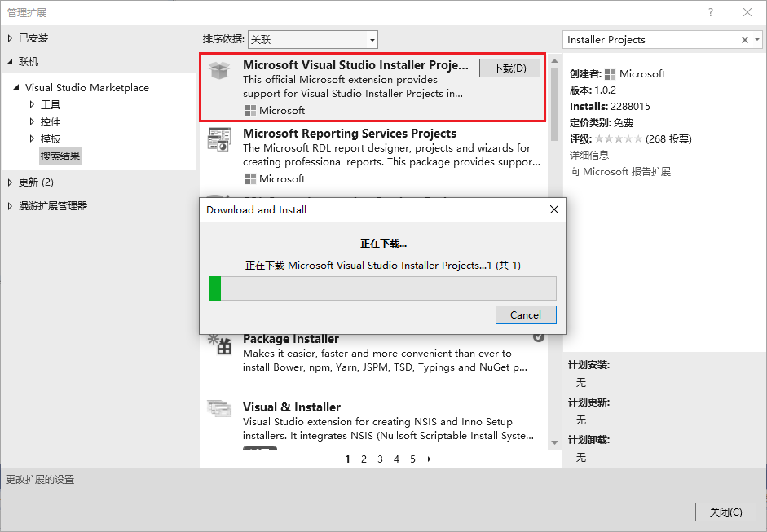Click the 计划安装 label
The image size is (767, 532).
tap(589, 365)
